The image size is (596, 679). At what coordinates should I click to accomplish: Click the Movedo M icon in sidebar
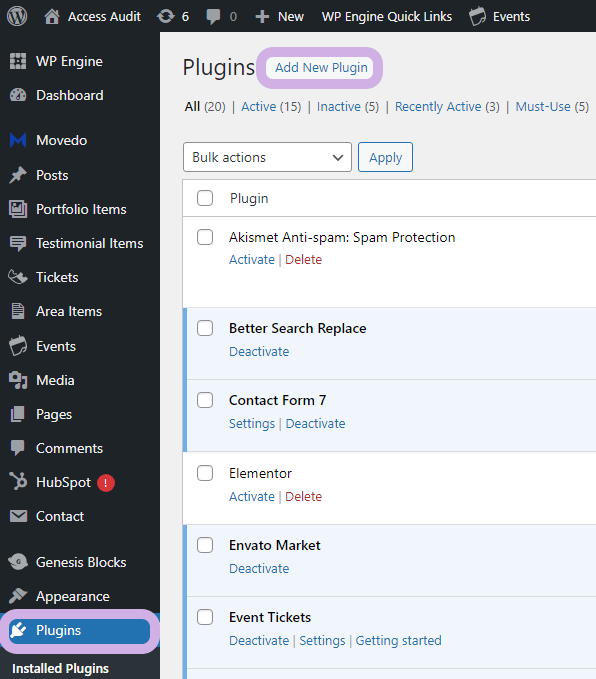coord(18,140)
